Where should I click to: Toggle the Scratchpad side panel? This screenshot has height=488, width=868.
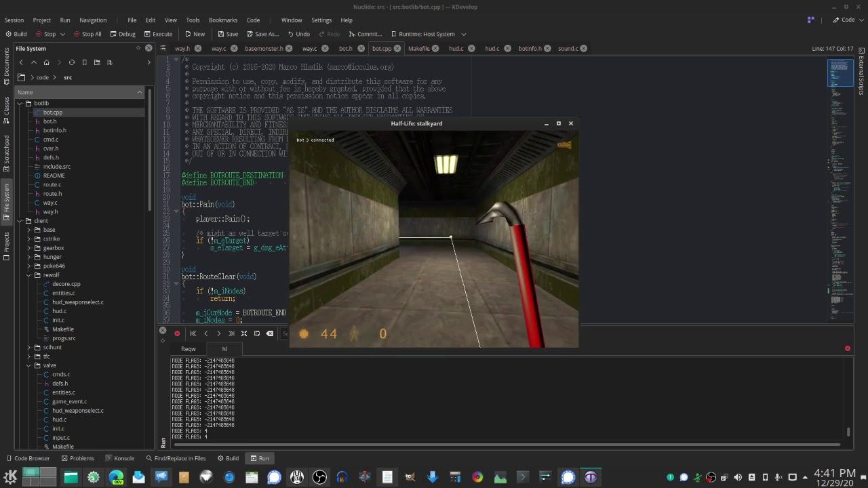pyautogui.click(x=6, y=153)
